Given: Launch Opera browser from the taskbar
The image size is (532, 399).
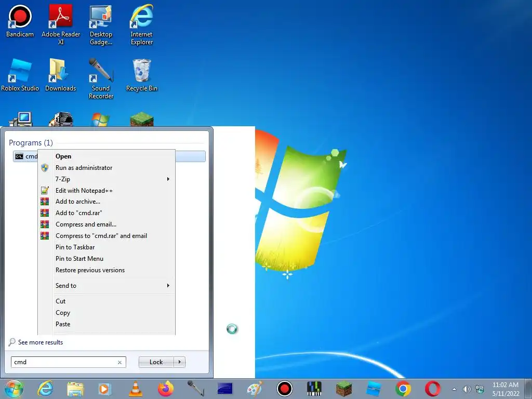Looking at the screenshot, I should click(433, 389).
